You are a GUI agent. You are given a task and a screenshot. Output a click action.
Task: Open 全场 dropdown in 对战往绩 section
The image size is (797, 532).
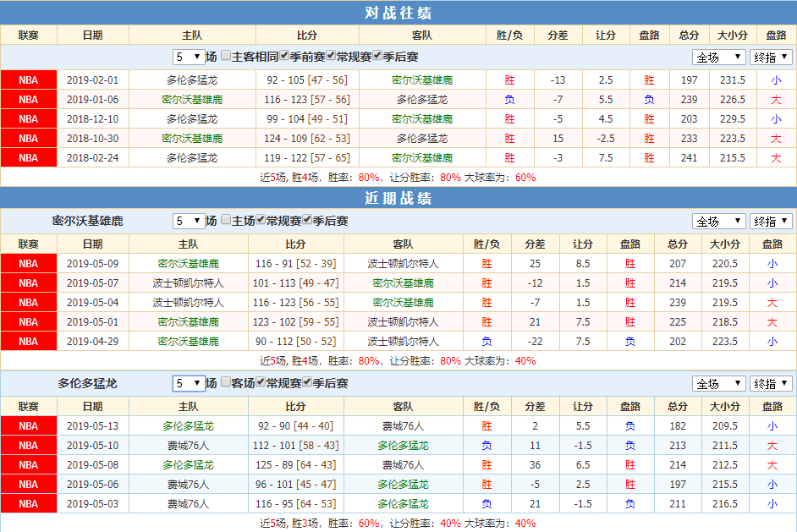718,57
